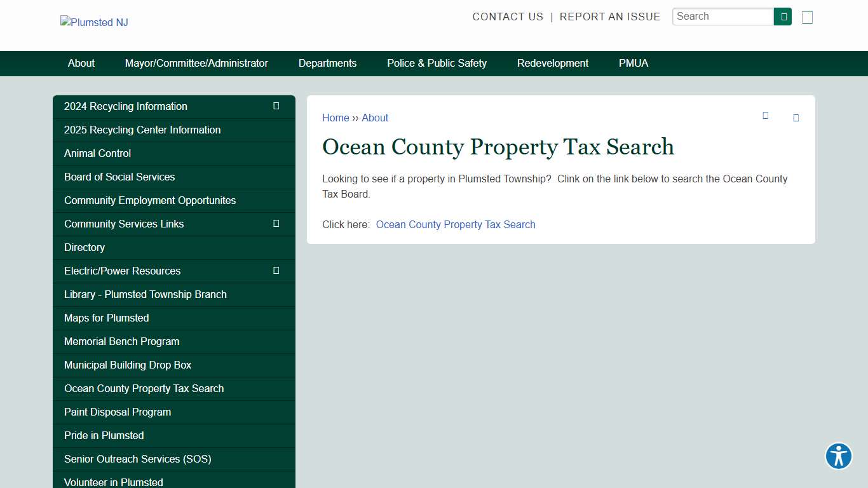This screenshot has width=868, height=488.
Task: Open the Redevelopment page
Action: click(552, 63)
